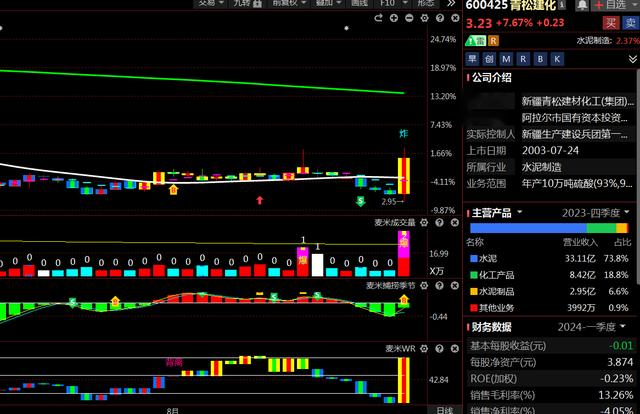This screenshot has height=414, width=640.
Task: Open settings gear of 麦米擒捞季节 indicator
Action: click(x=424, y=285)
